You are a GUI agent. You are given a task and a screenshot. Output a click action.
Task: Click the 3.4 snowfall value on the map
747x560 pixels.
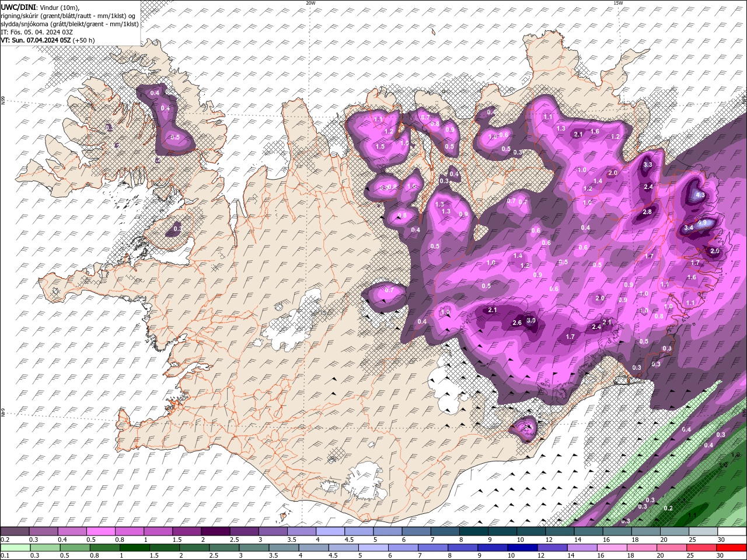(x=689, y=228)
